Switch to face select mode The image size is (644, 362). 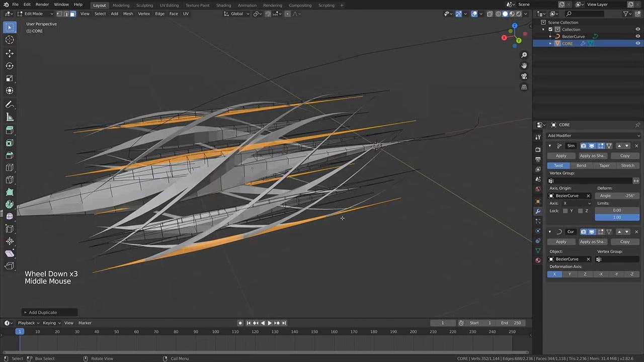pos(73,14)
